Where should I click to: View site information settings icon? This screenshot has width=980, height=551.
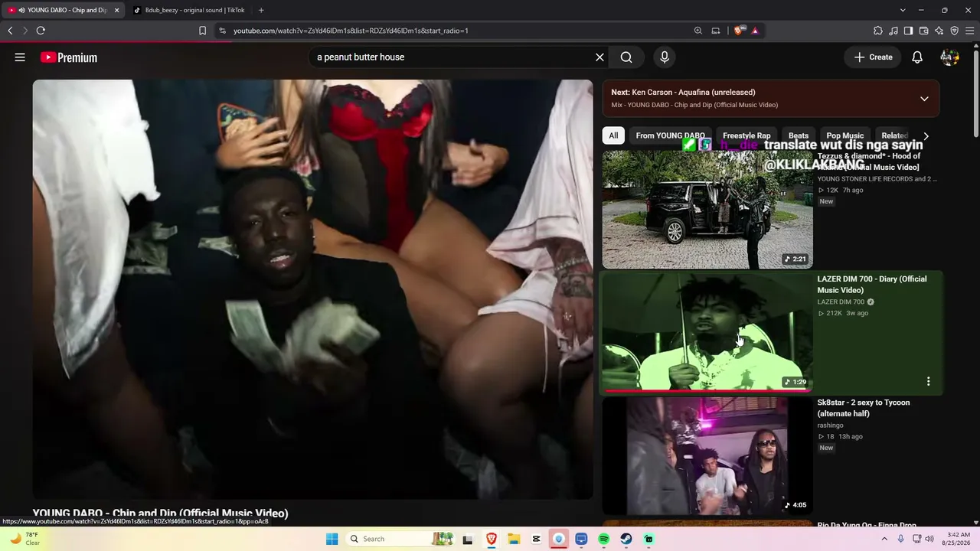tap(222, 31)
